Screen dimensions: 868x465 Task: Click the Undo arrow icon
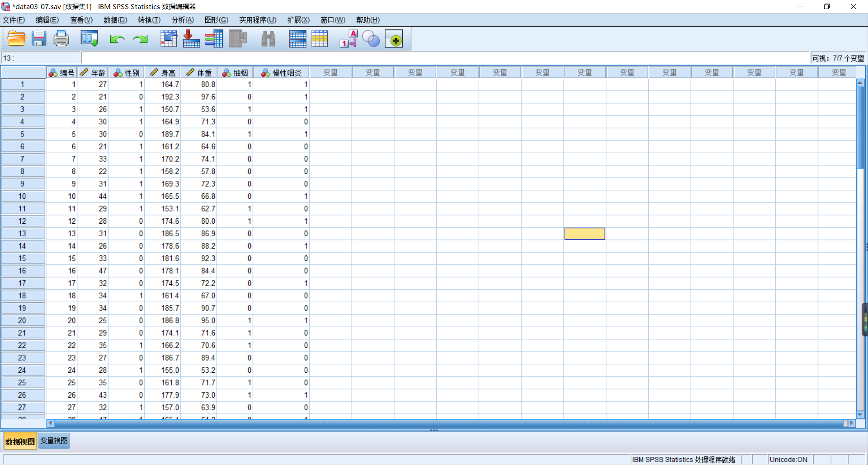coord(117,39)
